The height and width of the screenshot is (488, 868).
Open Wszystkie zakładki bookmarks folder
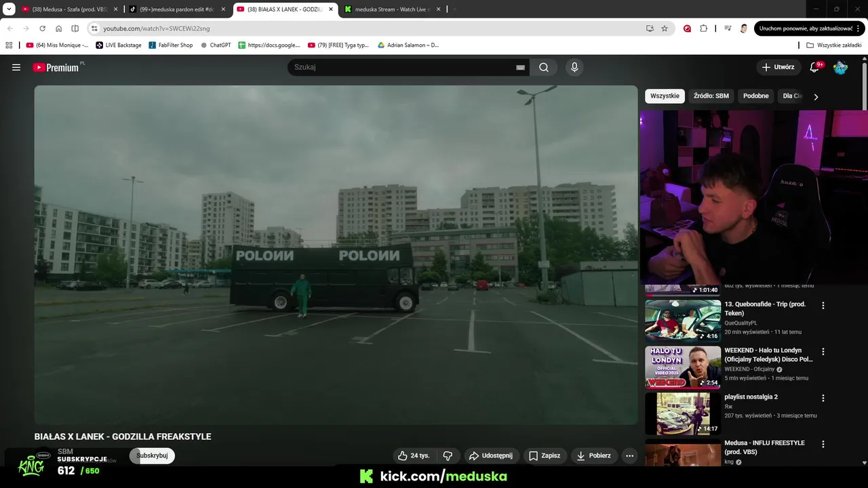tap(833, 45)
